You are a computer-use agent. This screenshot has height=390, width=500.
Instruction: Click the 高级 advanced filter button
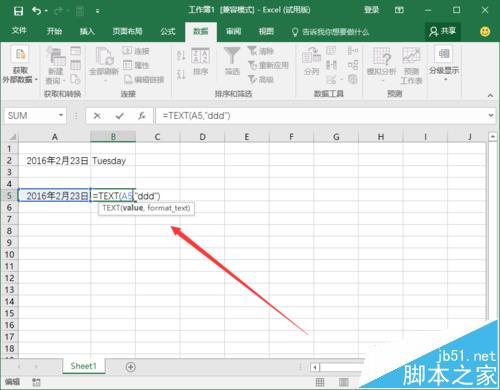tap(261, 79)
